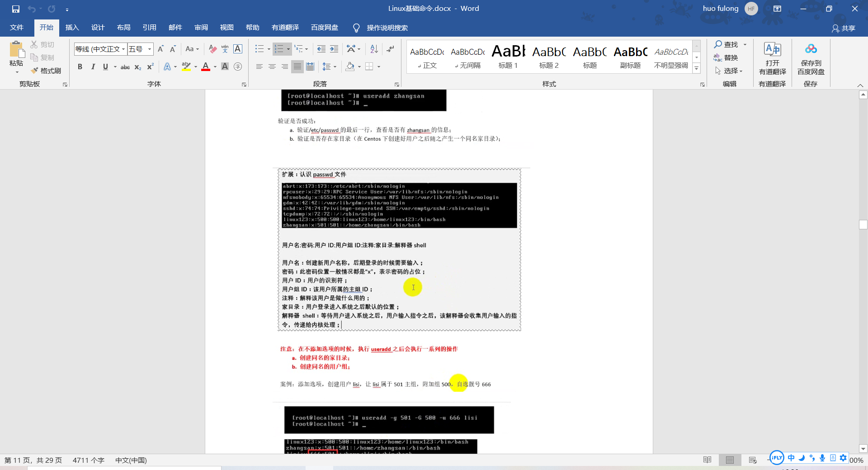
Task: Expand the change case Aa dropdown
Action: (x=198, y=49)
